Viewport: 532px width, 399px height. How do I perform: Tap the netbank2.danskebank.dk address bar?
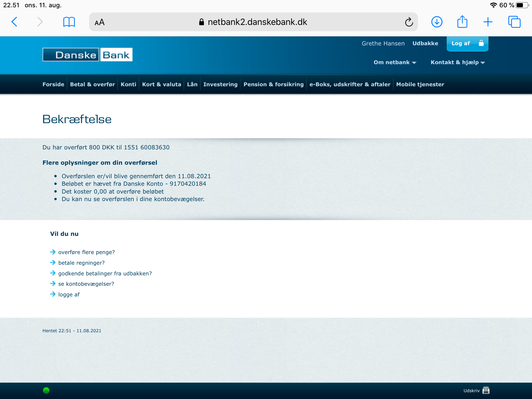(x=253, y=22)
